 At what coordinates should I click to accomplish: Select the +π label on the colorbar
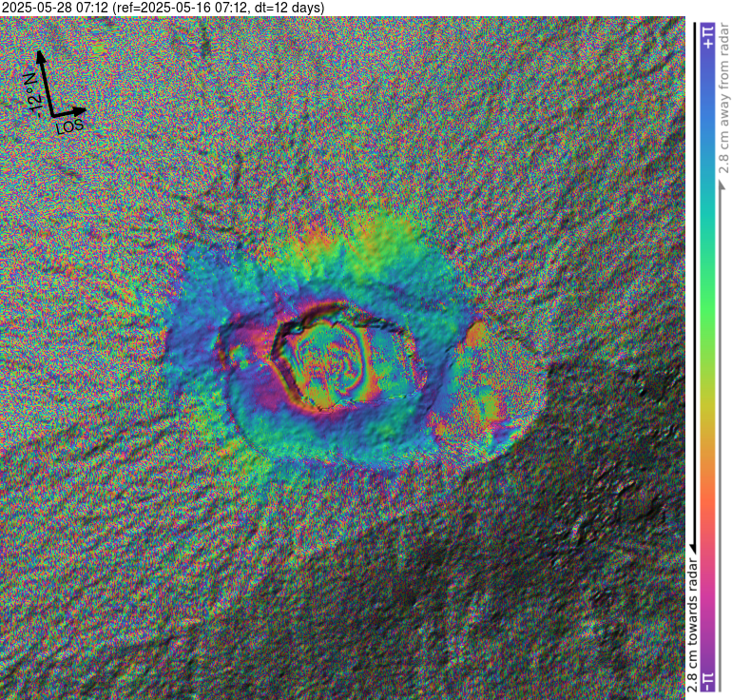point(708,38)
